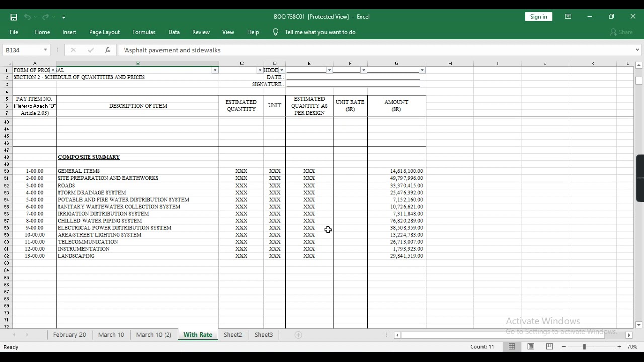Open the Page Layout tab
This screenshot has height=362, width=644.
104,32
